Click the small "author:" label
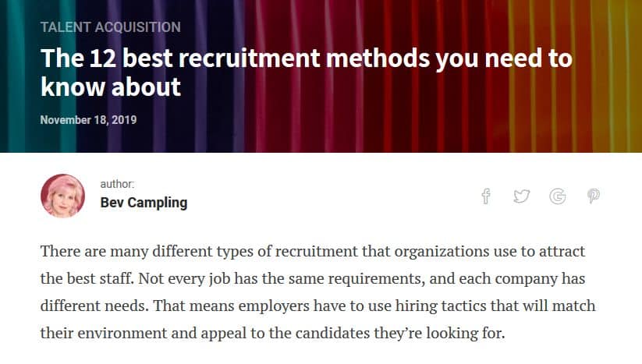This screenshot has height=364, width=642. 117,184
